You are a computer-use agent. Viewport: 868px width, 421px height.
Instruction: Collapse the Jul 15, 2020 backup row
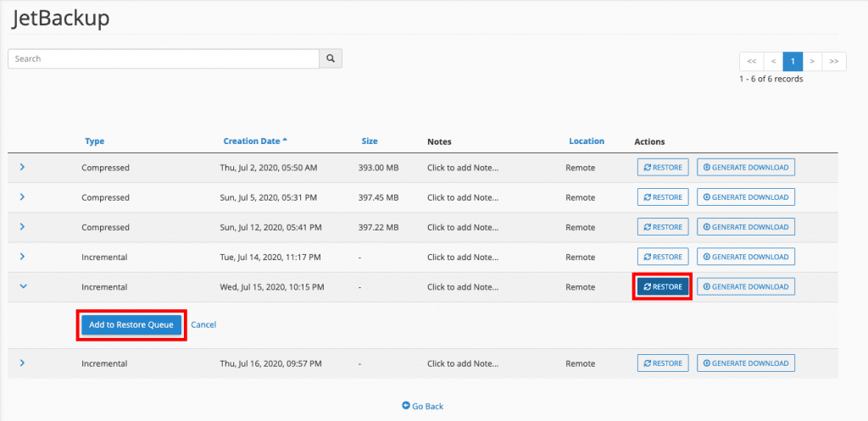pos(23,286)
